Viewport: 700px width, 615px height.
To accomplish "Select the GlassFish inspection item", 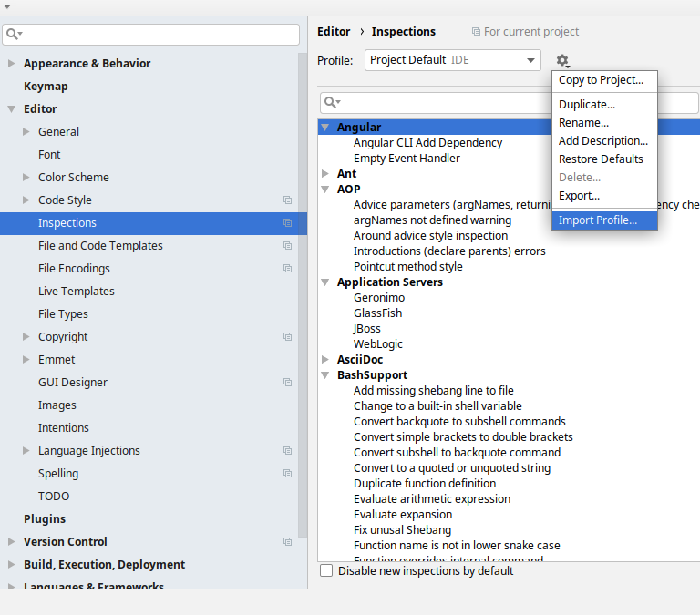I will (377, 313).
